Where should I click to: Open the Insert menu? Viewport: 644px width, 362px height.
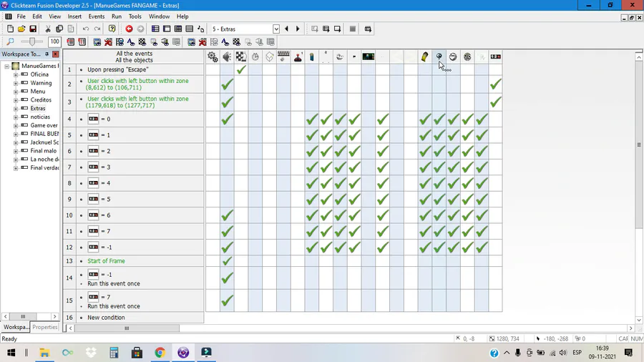click(x=74, y=16)
